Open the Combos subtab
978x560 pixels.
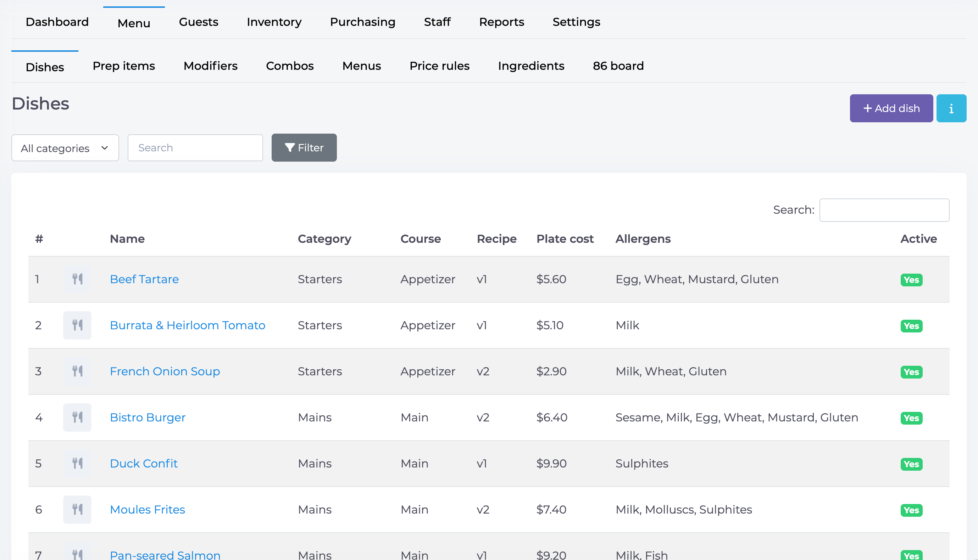pyautogui.click(x=290, y=66)
